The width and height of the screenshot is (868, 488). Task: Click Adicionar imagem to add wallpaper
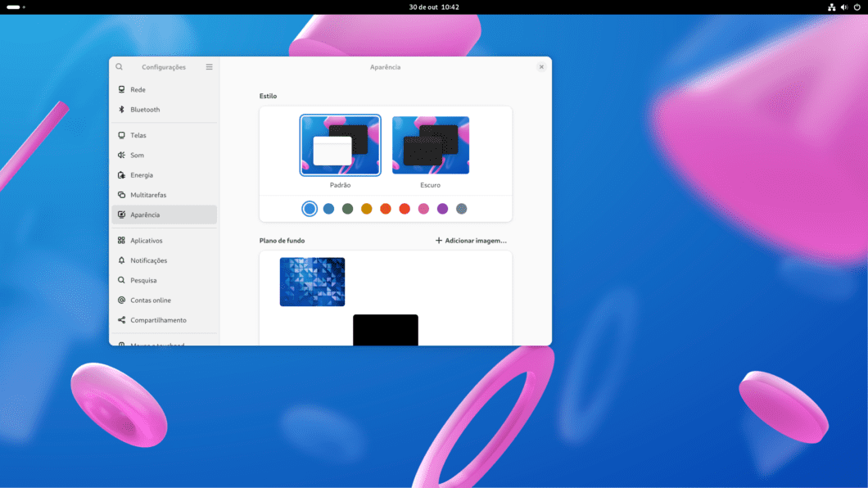(x=472, y=240)
